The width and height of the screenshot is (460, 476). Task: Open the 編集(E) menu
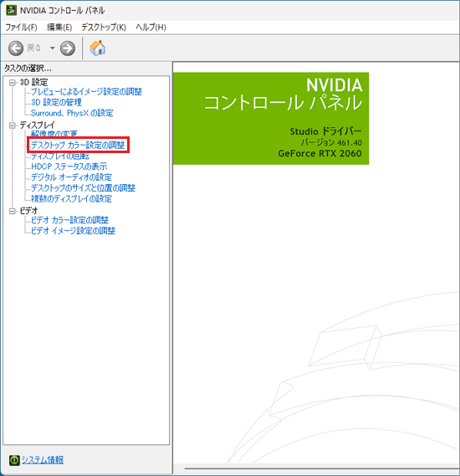59,28
